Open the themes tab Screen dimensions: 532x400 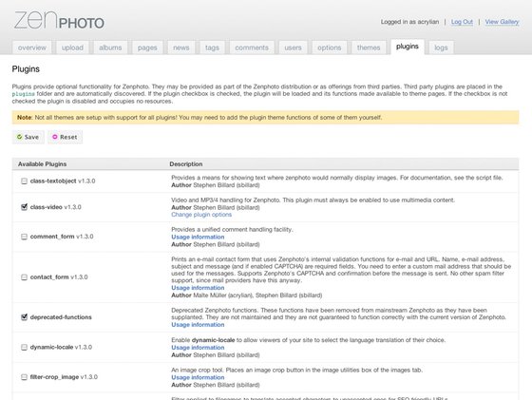point(369,48)
